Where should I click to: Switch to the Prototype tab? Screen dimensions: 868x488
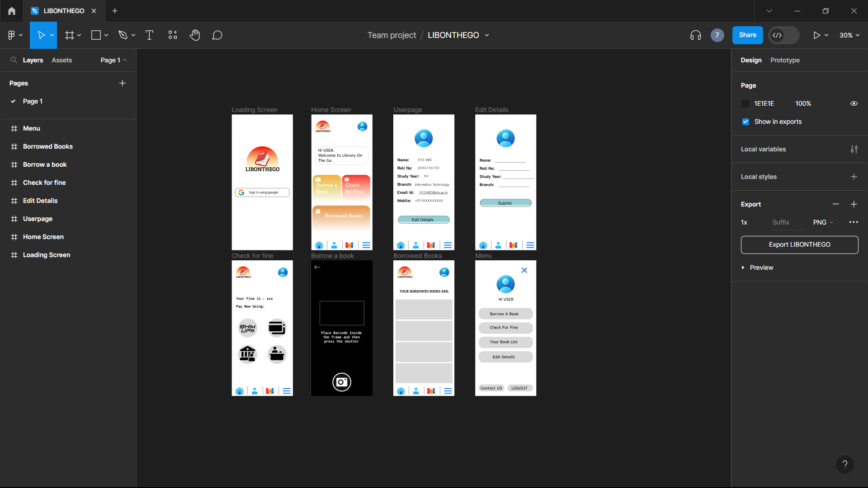785,60
